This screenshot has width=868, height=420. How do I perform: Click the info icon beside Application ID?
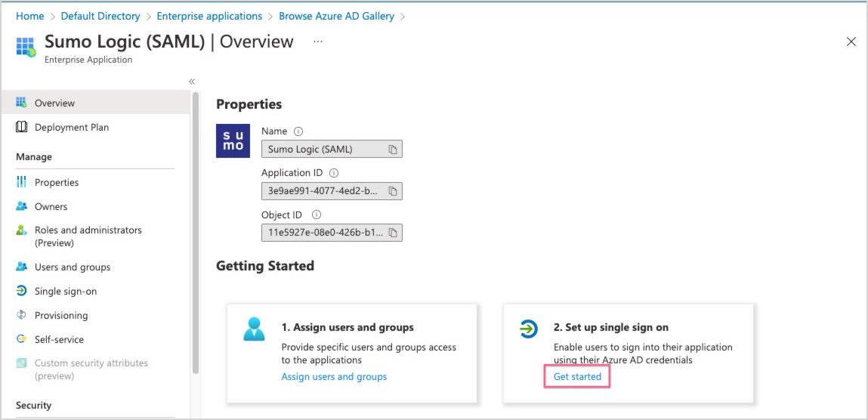(334, 173)
